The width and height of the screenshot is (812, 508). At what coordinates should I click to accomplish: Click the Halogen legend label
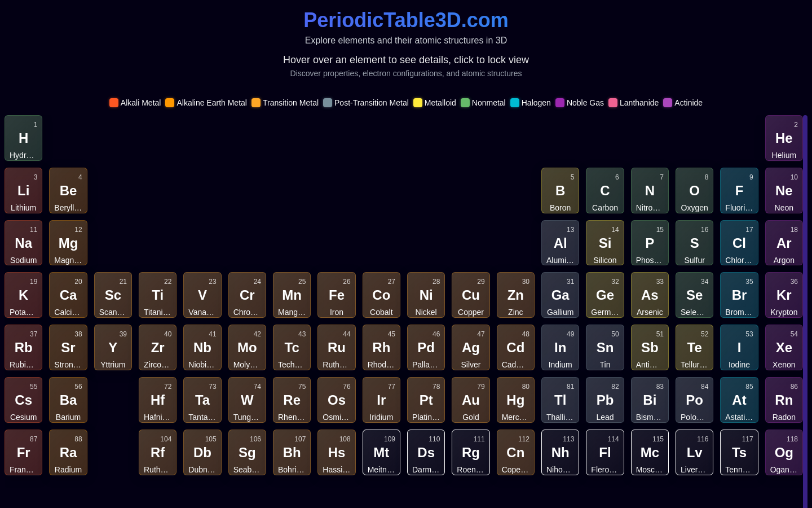[x=536, y=103]
